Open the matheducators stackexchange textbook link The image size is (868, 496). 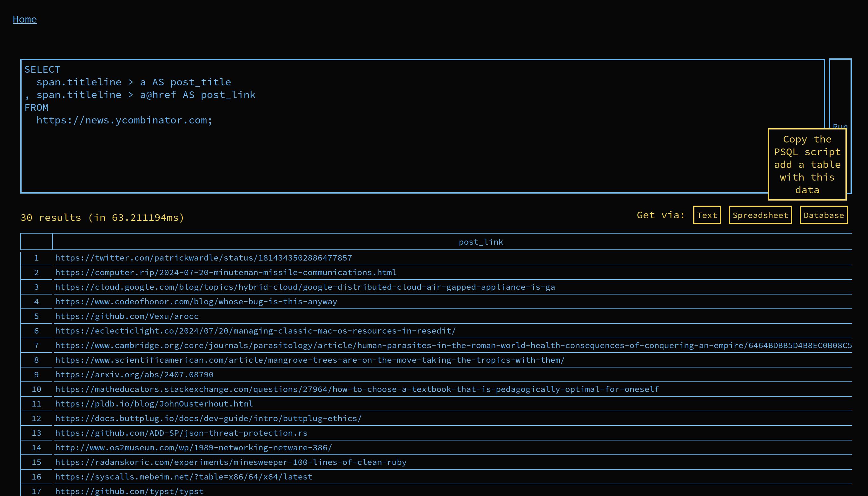click(x=357, y=389)
